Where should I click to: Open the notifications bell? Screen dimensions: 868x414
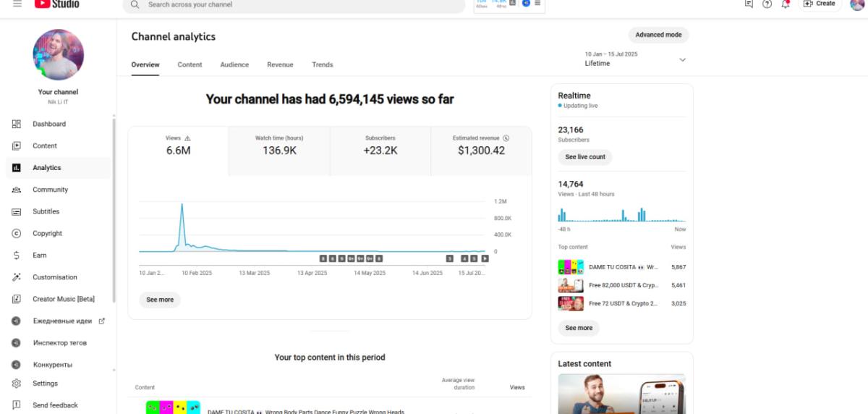point(786,4)
